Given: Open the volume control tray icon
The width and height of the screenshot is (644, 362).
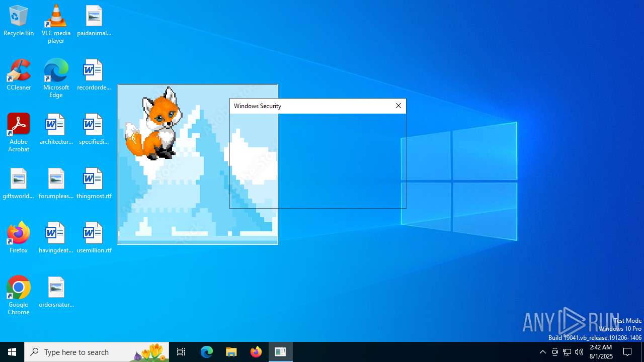Looking at the screenshot, I should [579, 352].
